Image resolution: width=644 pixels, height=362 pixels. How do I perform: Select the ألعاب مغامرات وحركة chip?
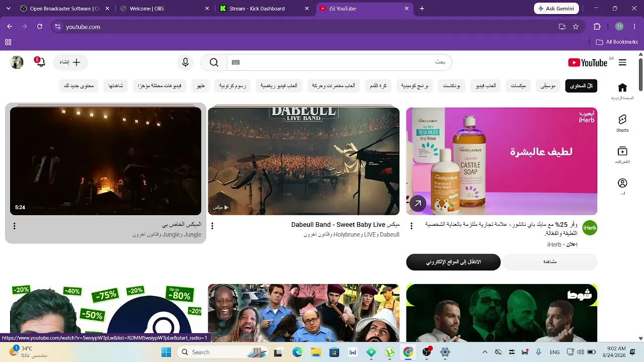pos(333,86)
